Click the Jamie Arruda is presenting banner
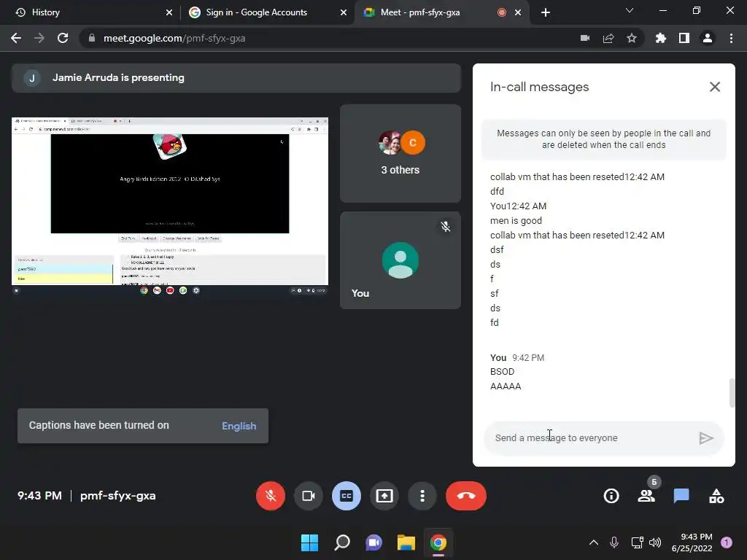The height and width of the screenshot is (560, 747). [236, 77]
